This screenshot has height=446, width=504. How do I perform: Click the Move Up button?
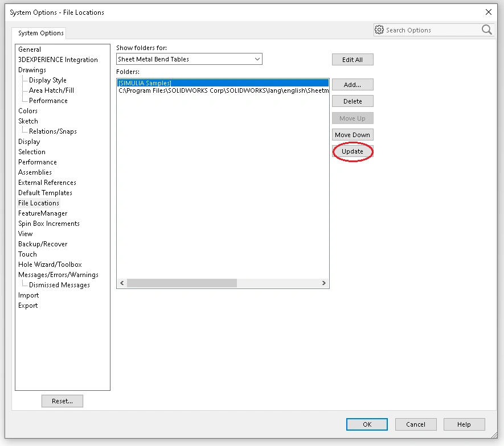[x=353, y=118]
